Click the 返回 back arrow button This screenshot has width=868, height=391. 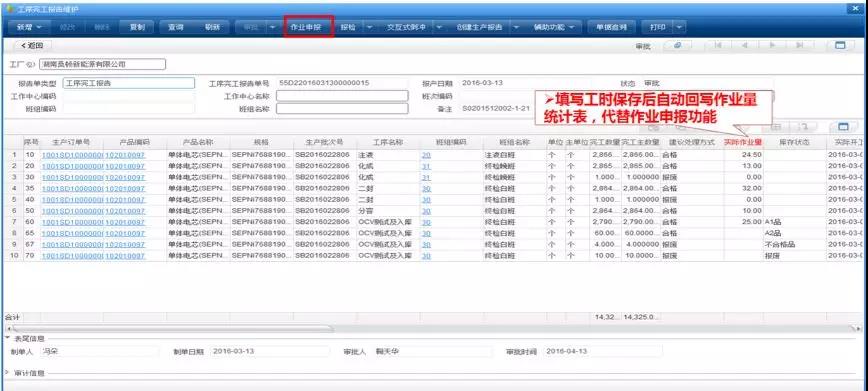pyautogui.click(x=32, y=46)
